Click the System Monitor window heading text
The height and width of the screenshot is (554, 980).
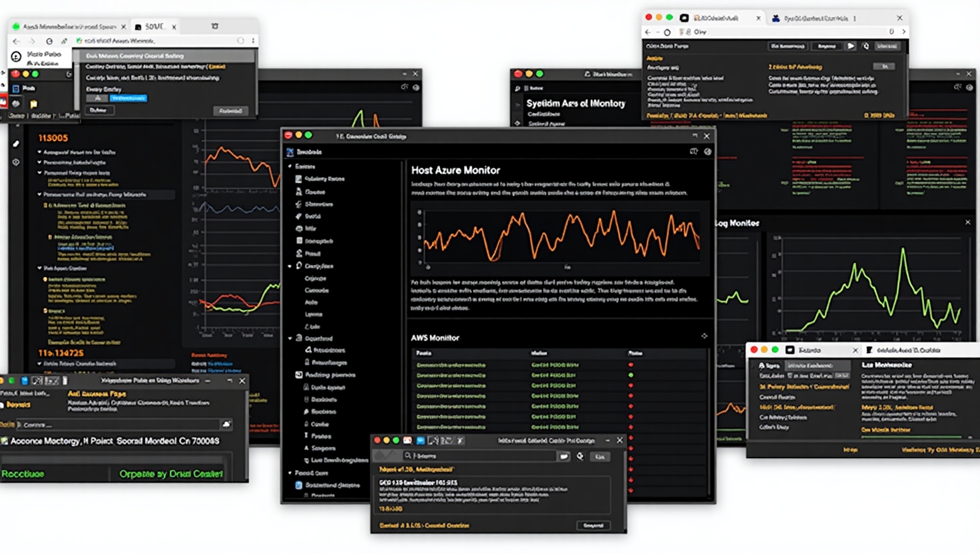[x=576, y=104]
